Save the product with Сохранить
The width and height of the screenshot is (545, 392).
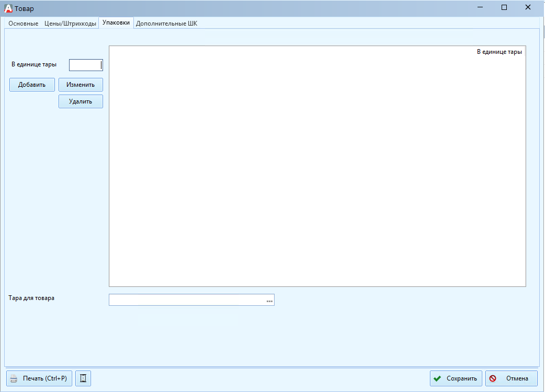coord(456,378)
